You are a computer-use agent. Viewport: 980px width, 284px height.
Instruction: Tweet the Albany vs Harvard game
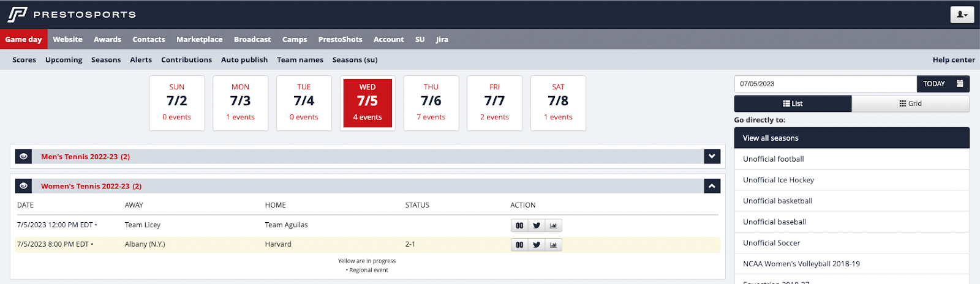coord(537,245)
